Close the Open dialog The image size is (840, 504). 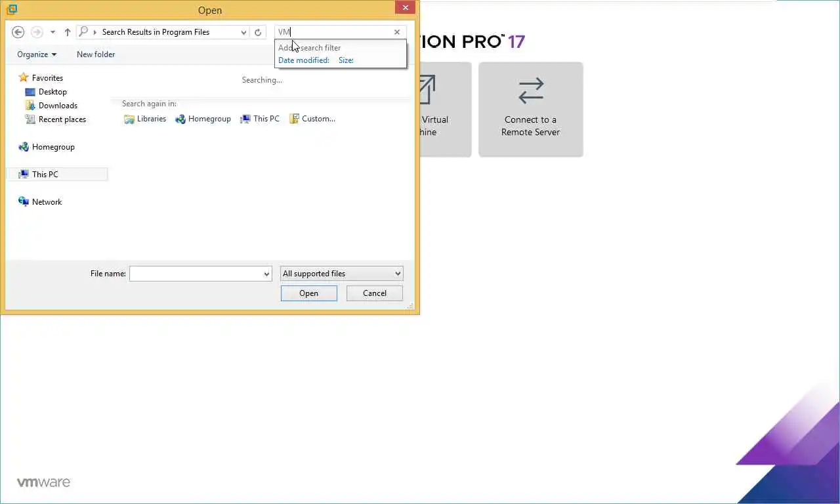pyautogui.click(x=405, y=8)
